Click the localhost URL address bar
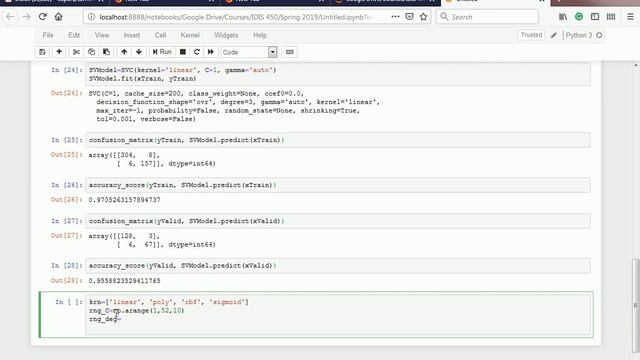 (236, 17)
